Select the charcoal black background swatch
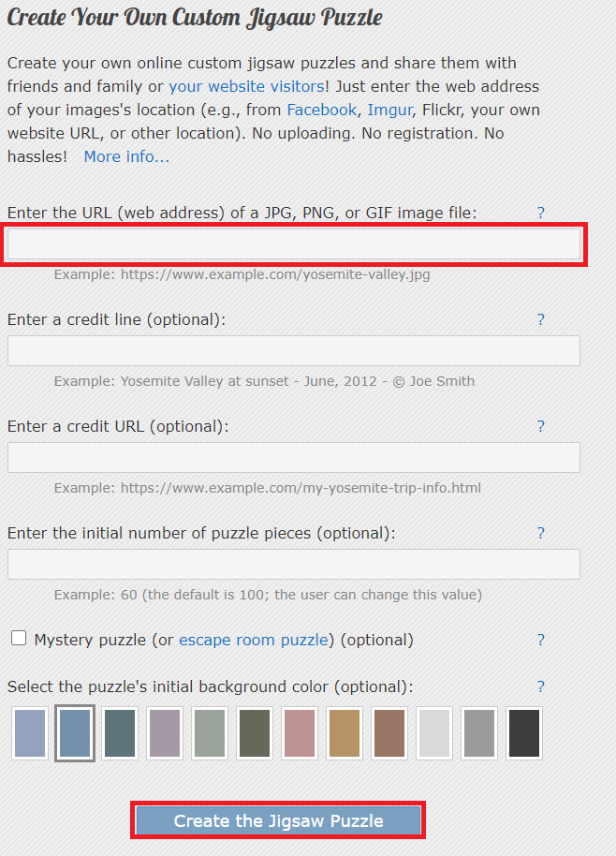616x856 pixels. coord(524,733)
